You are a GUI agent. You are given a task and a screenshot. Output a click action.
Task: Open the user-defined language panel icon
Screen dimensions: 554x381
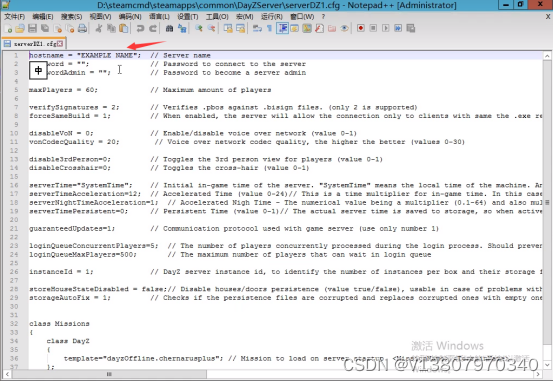tap(294, 29)
